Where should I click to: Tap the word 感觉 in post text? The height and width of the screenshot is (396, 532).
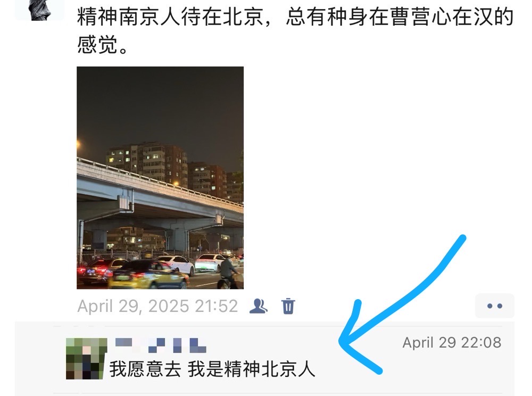97,45
